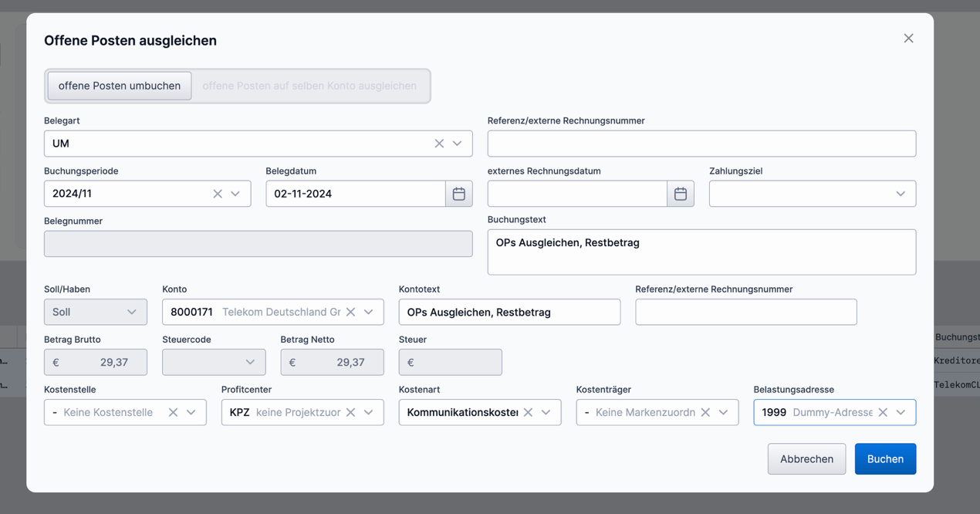Screen dimensions: 980x514
Task: Open the calendar picker for Belegdatum
Action: [459, 194]
